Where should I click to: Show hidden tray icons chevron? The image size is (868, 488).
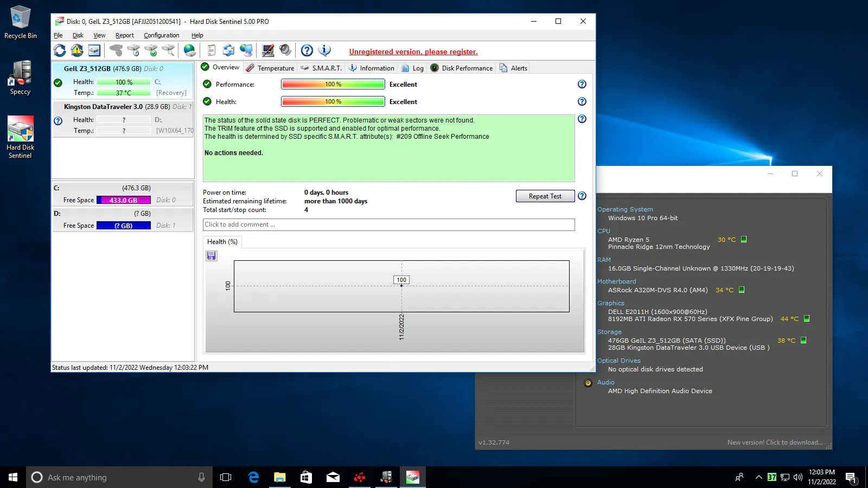(758, 477)
